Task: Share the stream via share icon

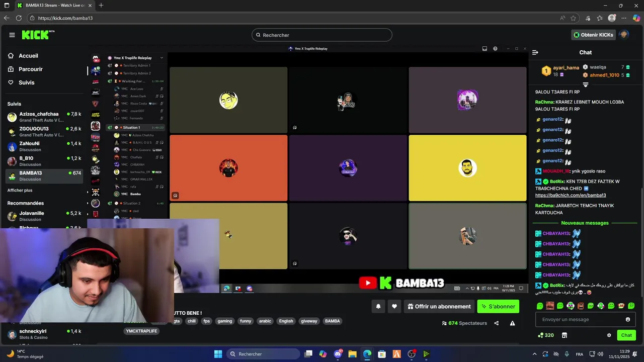Action: tap(497, 323)
